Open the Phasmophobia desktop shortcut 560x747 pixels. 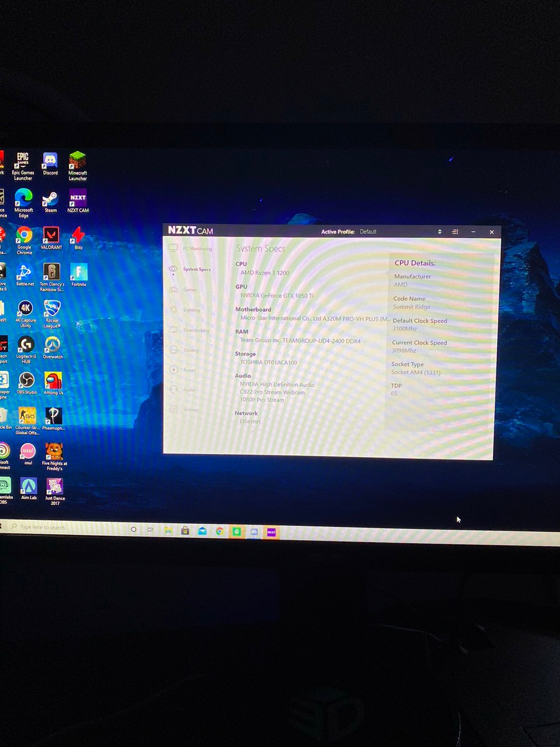[54, 418]
